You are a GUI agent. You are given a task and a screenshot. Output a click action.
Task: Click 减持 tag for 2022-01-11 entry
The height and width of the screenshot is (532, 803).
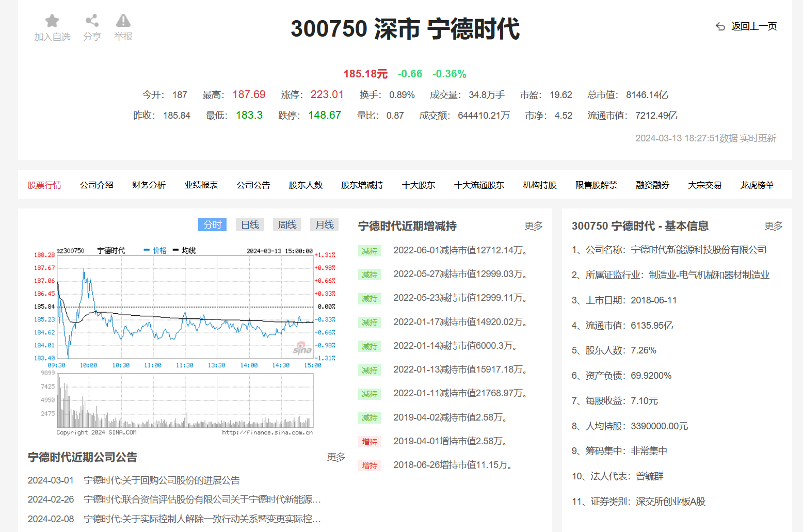click(x=370, y=394)
